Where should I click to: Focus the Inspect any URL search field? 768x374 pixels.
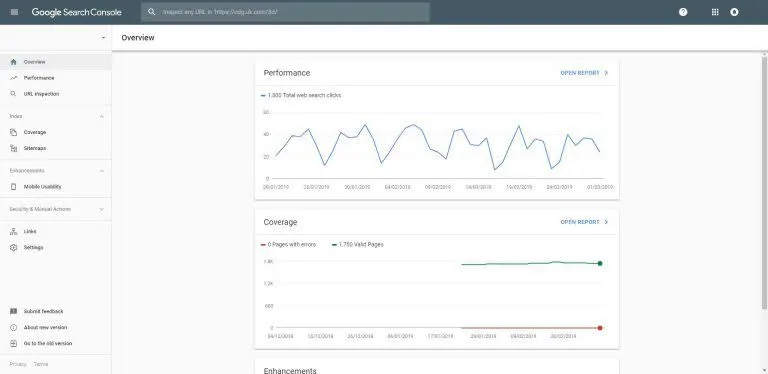pyautogui.click(x=285, y=12)
